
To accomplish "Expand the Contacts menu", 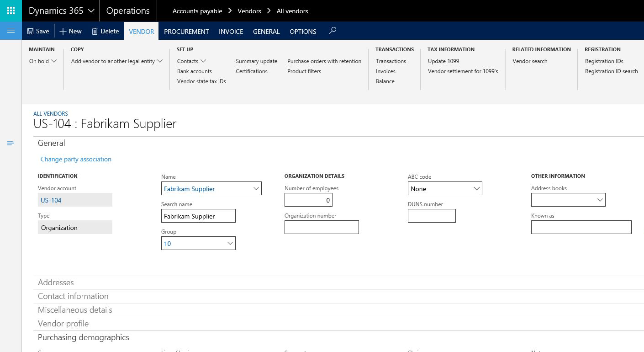I will [x=191, y=61].
